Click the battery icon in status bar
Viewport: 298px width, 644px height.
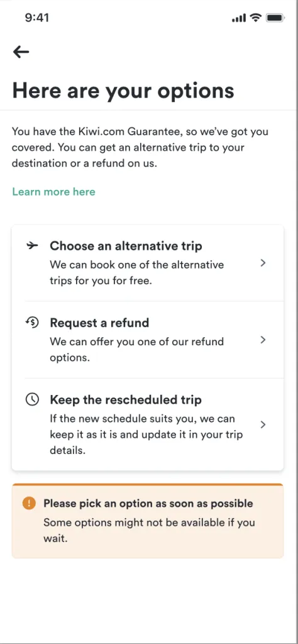275,18
